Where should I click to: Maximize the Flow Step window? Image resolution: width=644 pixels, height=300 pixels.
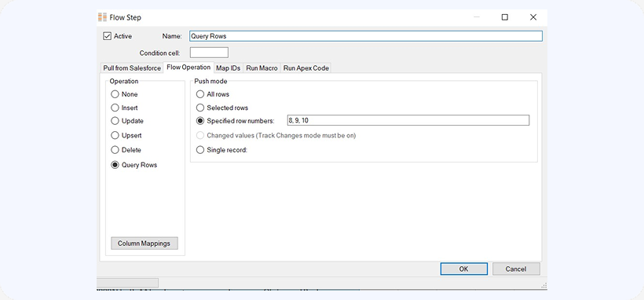(505, 17)
